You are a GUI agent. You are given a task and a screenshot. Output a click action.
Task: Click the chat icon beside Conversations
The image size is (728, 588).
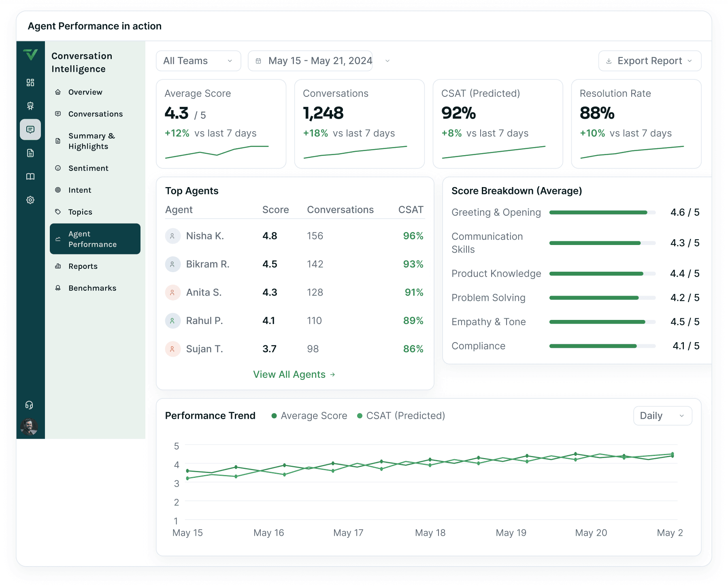click(x=58, y=114)
